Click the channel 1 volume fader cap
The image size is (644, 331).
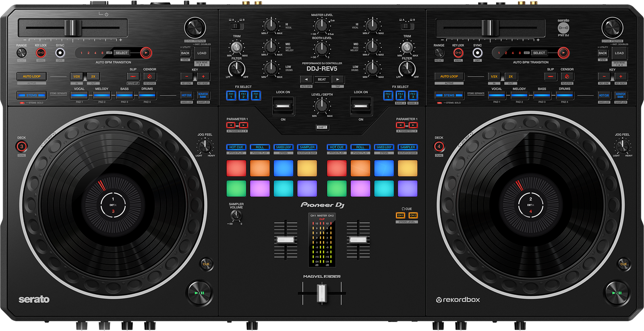[x=286, y=240]
